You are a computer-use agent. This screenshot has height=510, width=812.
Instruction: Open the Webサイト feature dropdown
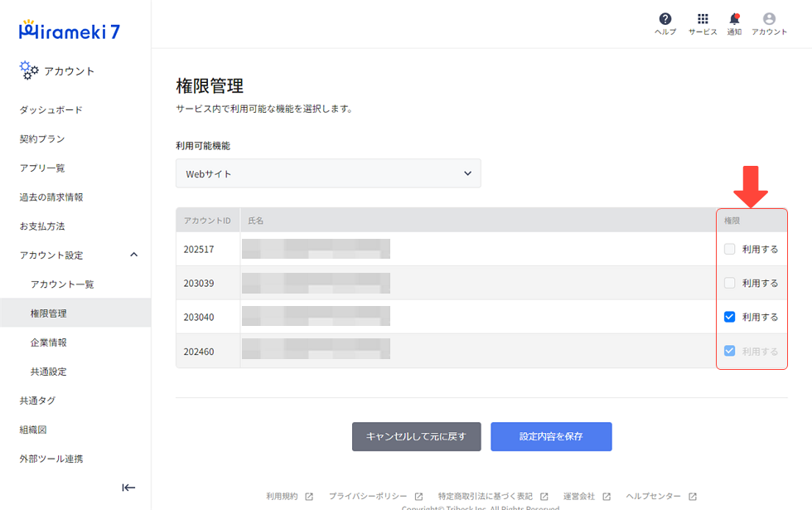328,173
